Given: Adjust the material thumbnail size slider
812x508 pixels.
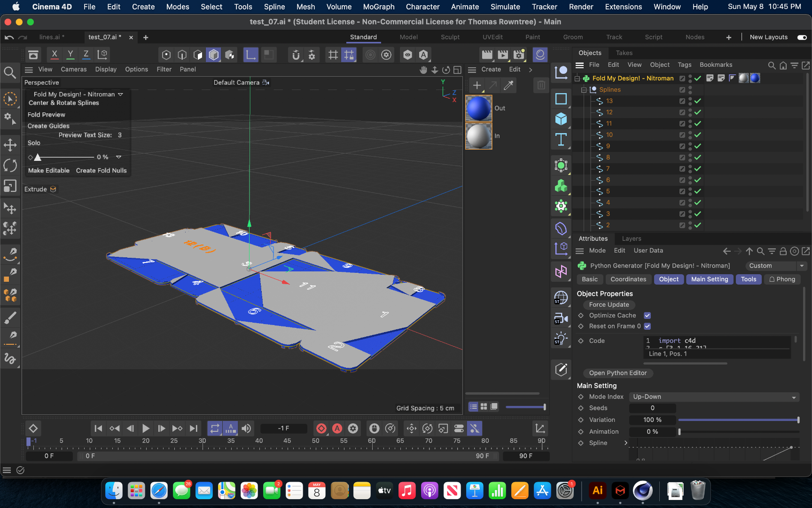Looking at the screenshot, I should (525, 407).
